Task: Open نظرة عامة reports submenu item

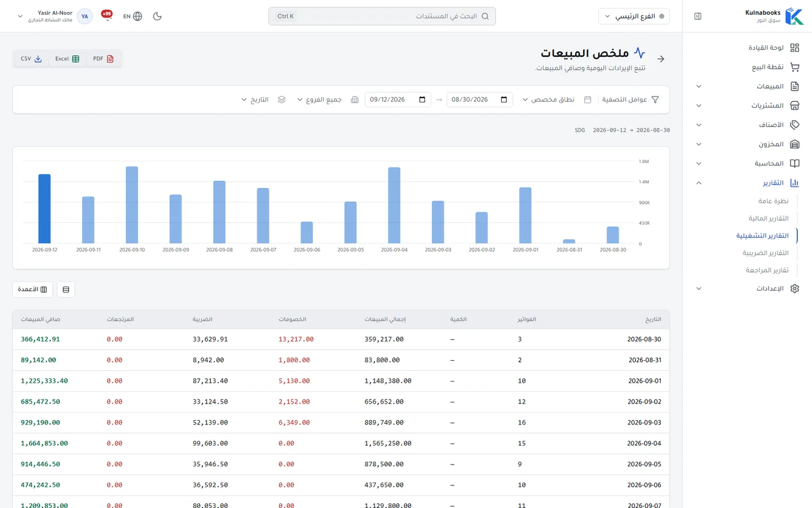Action: (x=773, y=201)
